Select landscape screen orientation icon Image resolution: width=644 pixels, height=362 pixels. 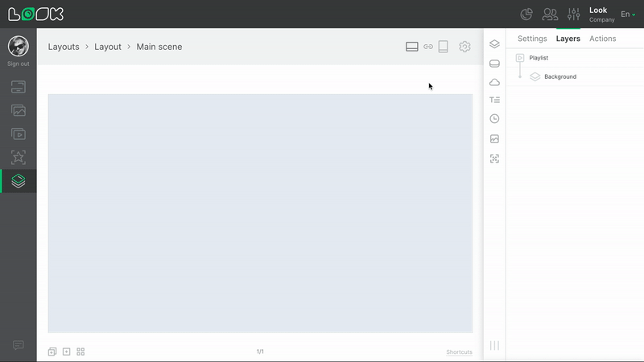[x=412, y=47]
